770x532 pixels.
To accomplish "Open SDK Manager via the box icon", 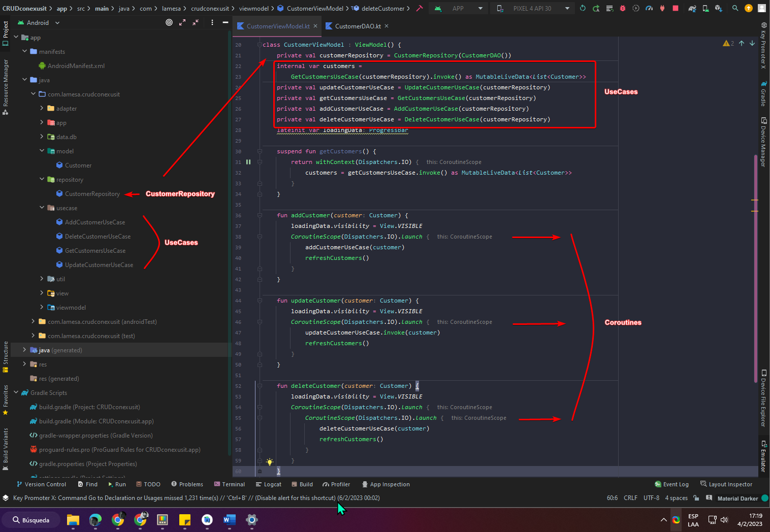I will click(x=718, y=8).
